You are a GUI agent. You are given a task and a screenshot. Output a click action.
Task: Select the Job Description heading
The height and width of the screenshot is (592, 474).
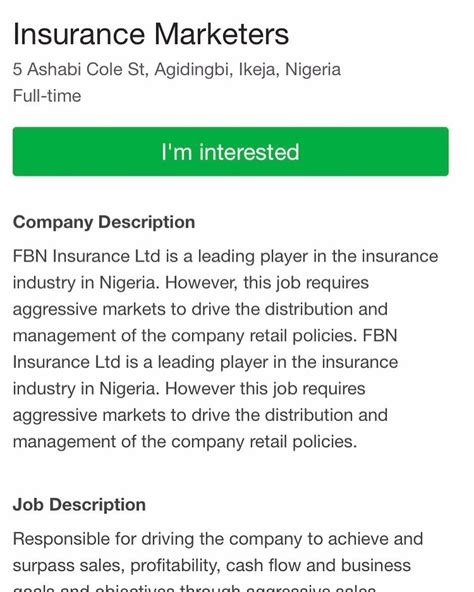pos(79,505)
